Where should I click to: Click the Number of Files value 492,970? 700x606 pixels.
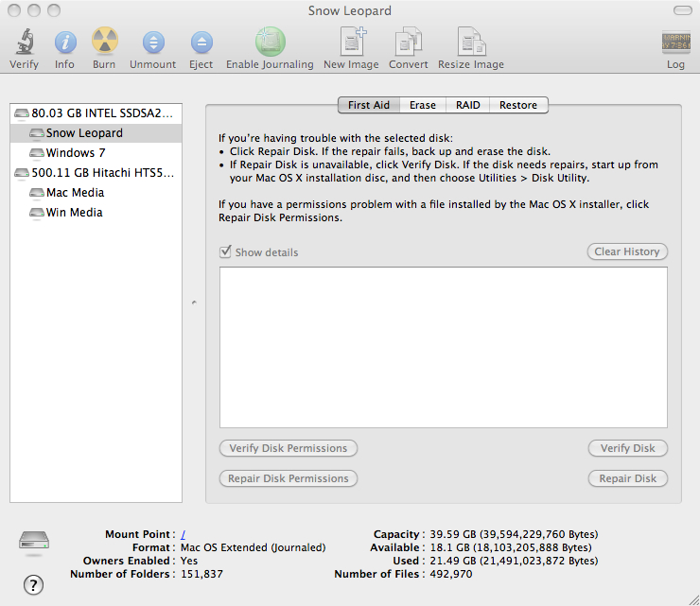pyautogui.click(x=451, y=574)
